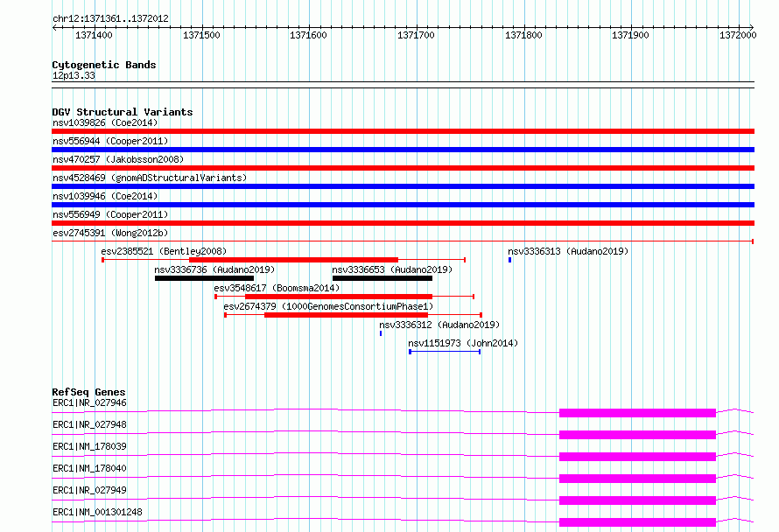
Task: Click the ERC1|NR_027946 magenta exon block
Action: point(637,413)
